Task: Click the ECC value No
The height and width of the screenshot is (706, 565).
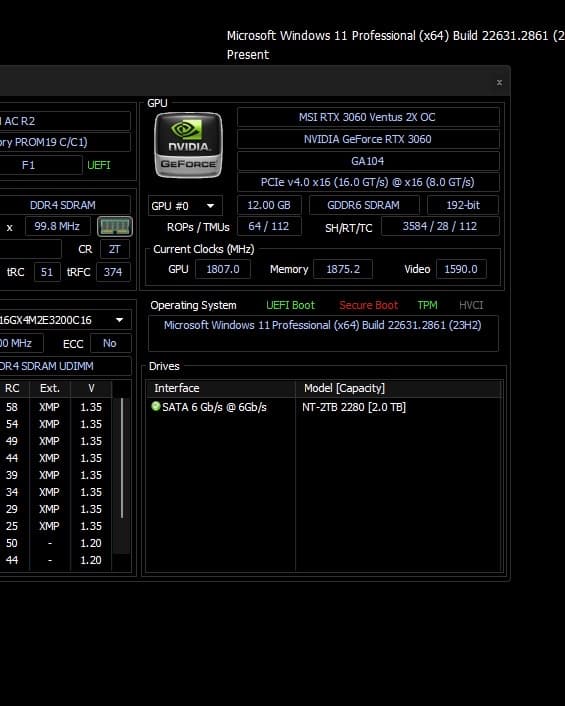Action: pos(110,343)
